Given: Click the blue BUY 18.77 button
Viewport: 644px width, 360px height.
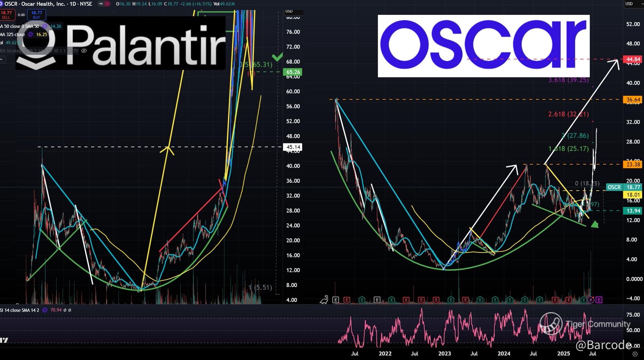Looking at the screenshot, I should pos(36,15).
